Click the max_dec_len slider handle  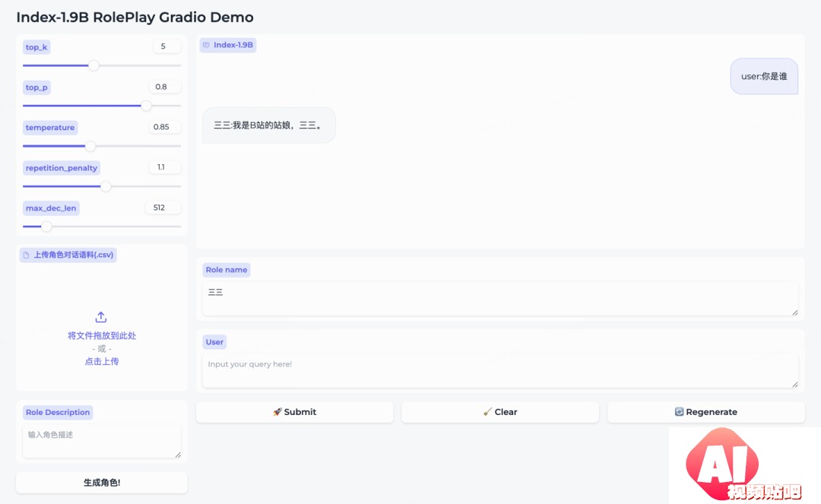coord(46,227)
